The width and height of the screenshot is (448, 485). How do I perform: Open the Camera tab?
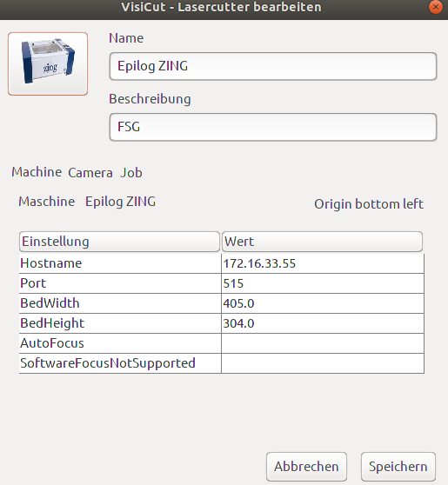tap(90, 173)
